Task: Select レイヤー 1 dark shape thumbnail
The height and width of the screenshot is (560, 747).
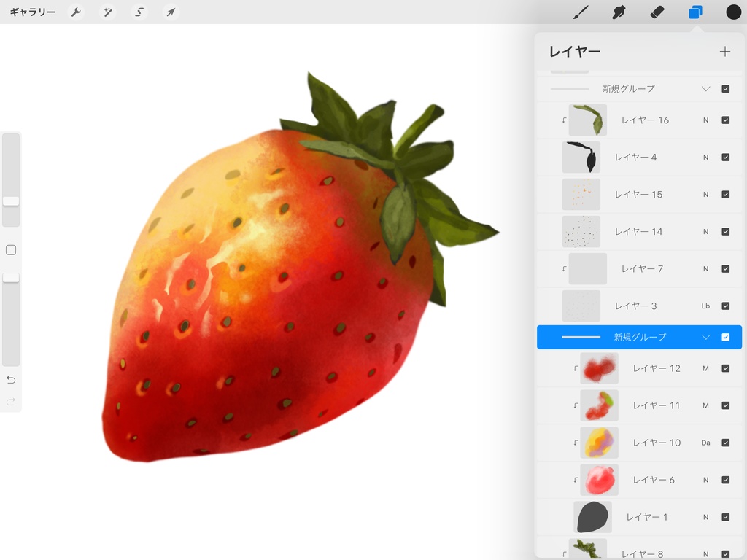Action: (x=592, y=517)
